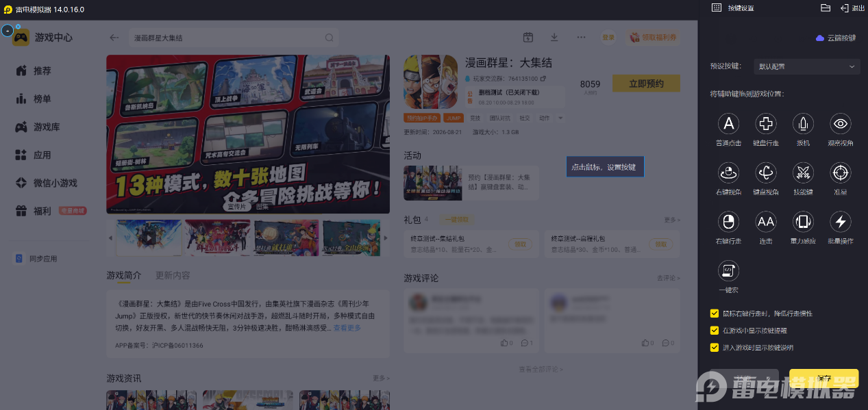This screenshot has width=868, height=410.
Task: Select the 批量操作 lightning tool
Action: tap(841, 221)
